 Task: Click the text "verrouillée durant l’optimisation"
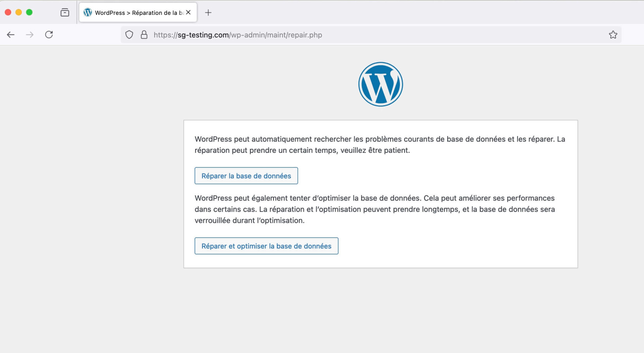[250, 220]
